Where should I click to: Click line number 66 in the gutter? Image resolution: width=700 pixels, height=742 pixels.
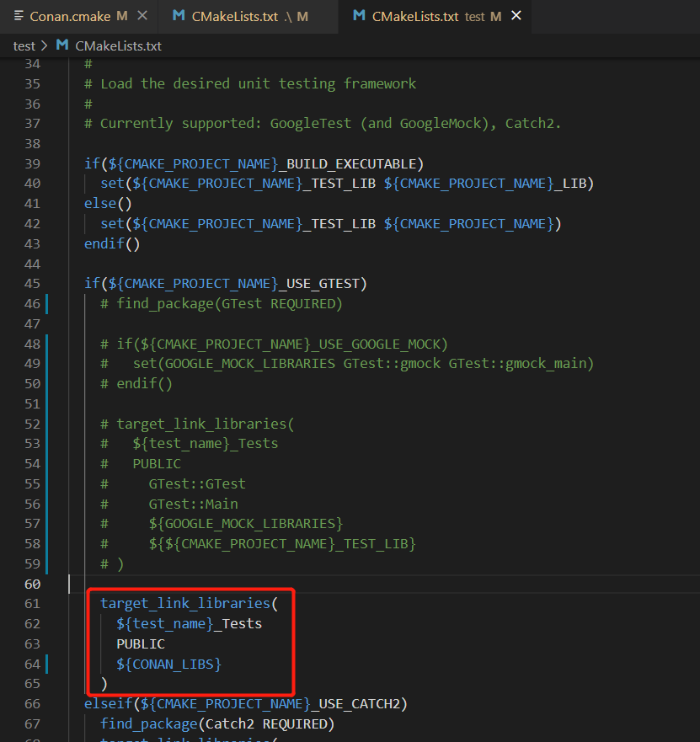32,703
